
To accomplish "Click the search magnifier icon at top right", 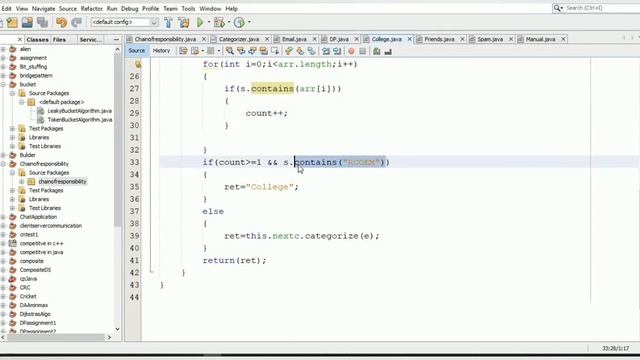I will [x=557, y=8].
